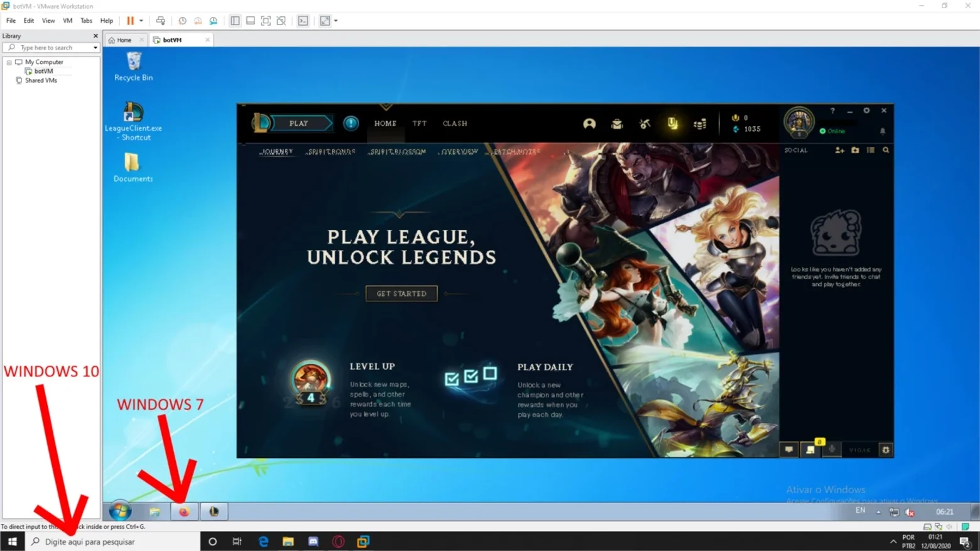
Task: Click the VMware stretch guest button
Action: pos(325,21)
